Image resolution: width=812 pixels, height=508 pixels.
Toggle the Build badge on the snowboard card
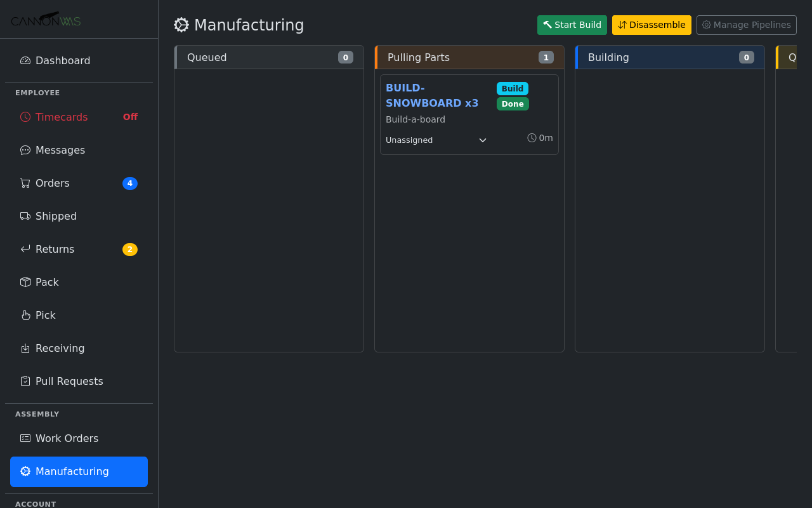pyautogui.click(x=512, y=88)
